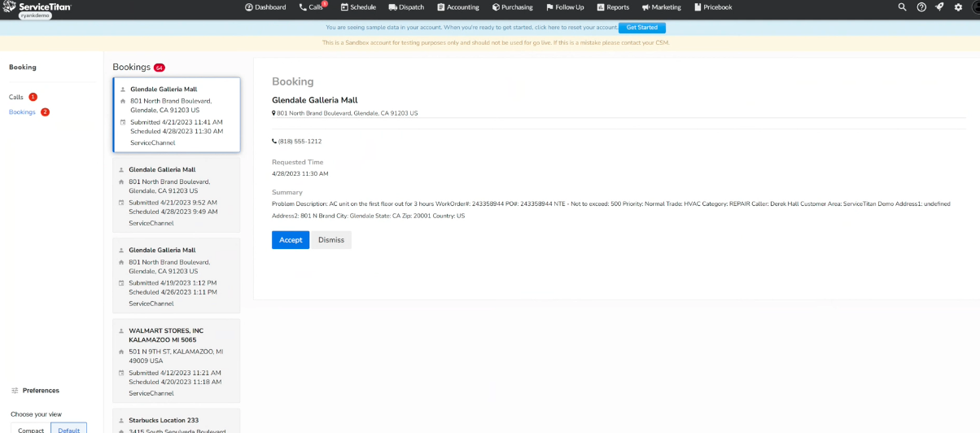
Task: Go to the Accounting section
Action: [458, 7]
